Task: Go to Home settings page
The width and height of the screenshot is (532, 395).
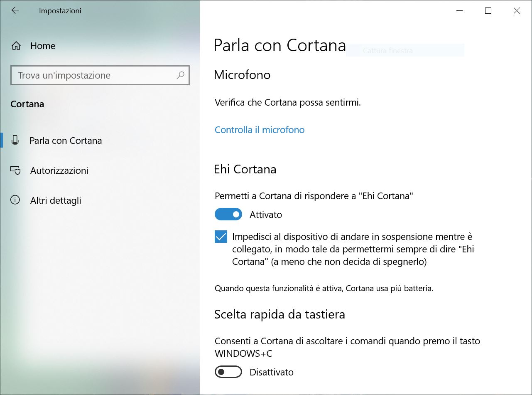Action: [x=43, y=46]
